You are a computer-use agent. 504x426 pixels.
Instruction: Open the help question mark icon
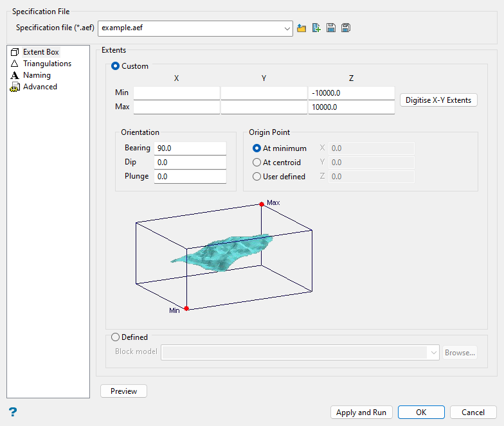pos(12,412)
